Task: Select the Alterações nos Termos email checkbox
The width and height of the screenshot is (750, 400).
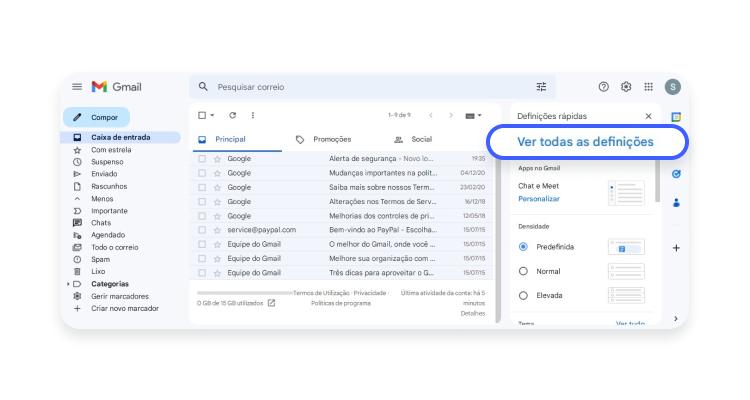Action: 202,202
